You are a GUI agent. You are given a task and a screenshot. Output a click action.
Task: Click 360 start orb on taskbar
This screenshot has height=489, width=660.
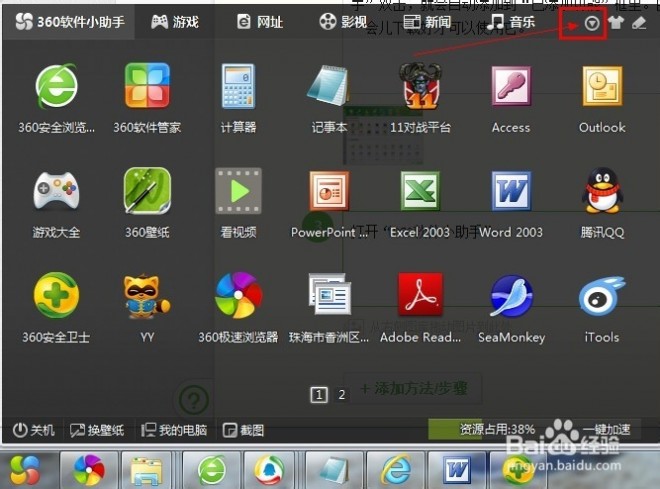point(24,469)
